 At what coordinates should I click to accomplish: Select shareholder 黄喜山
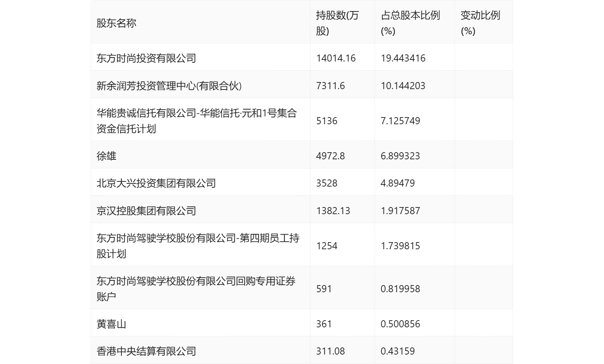click(111, 324)
